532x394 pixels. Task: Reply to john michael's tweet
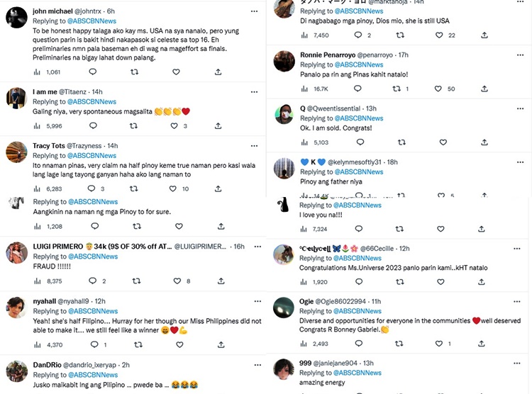(x=92, y=72)
